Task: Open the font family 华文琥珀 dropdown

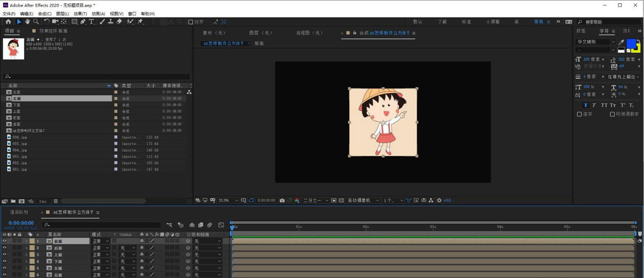Action: tap(596, 42)
